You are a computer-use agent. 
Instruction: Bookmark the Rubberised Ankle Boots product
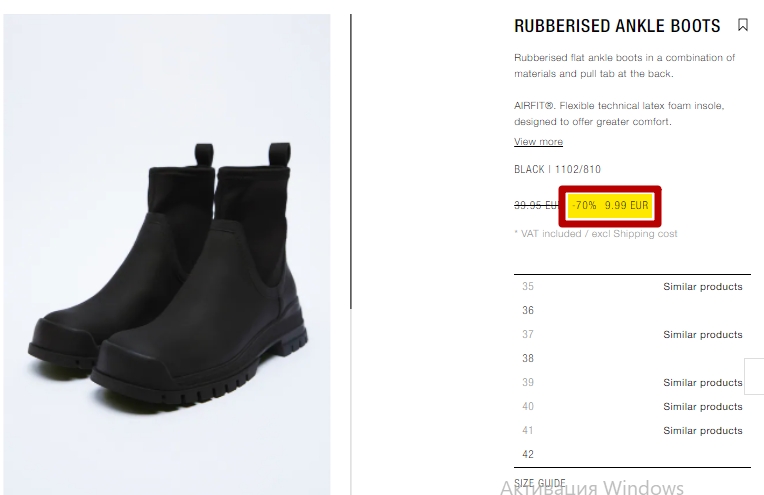pos(743,25)
